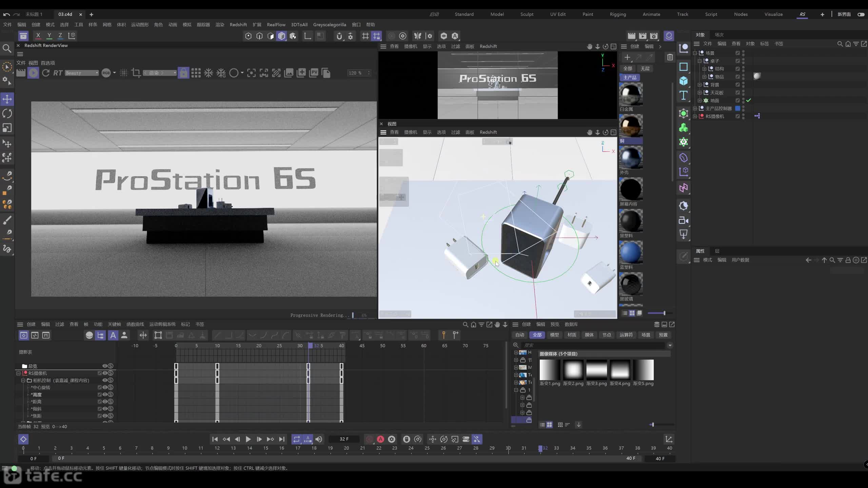Switch to the 场次 tab in object manager
This screenshot has height=488, width=868.
pyautogui.click(x=719, y=35)
